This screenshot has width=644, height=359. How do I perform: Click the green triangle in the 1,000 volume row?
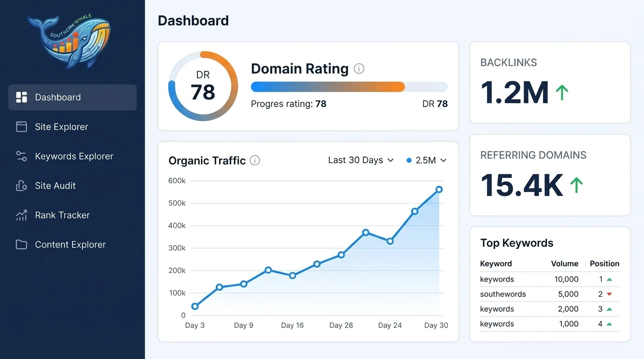coord(609,324)
